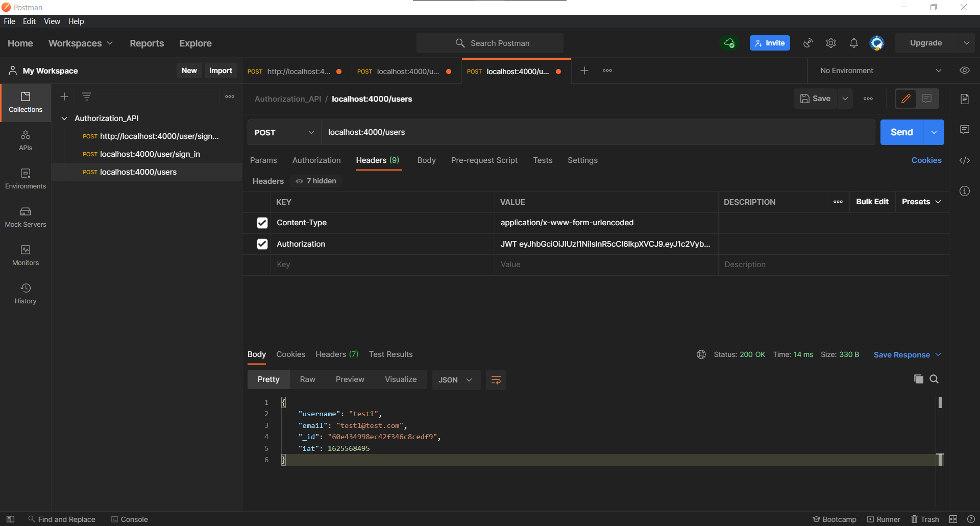Show the 7 hidden headers
This screenshot has height=526, width=980.
click(x=316, y=181)
